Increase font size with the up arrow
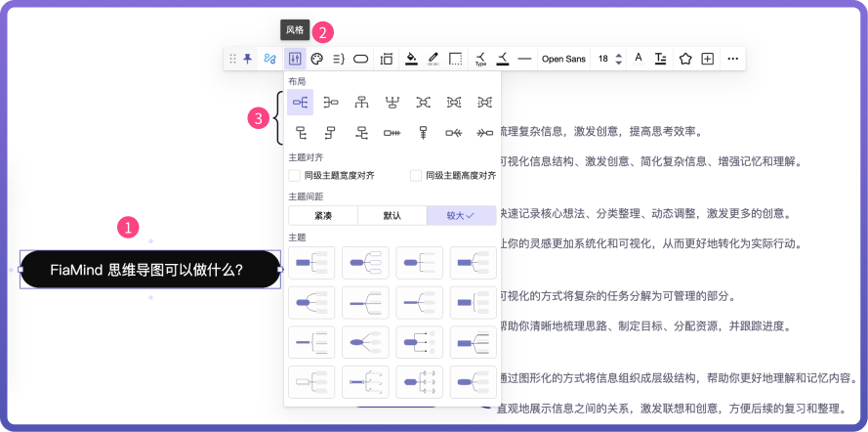Viewport: 868px width, 432px height. coord(619,56)
